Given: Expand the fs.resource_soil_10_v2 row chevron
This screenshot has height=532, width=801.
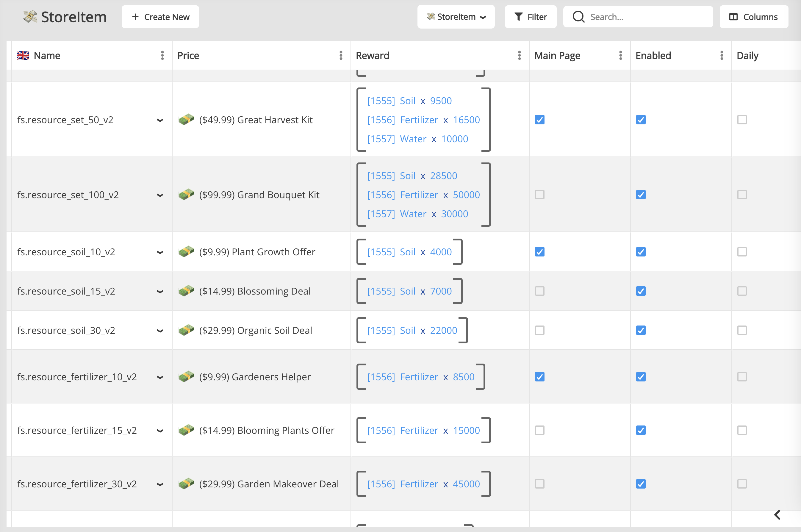Looking at the screenshot, I should pos(160,252).
